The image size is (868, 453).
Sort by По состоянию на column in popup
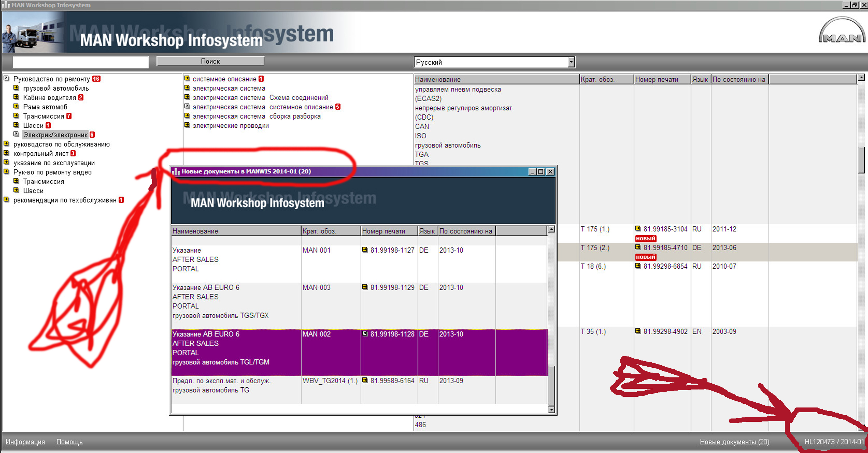coord(466,231)
